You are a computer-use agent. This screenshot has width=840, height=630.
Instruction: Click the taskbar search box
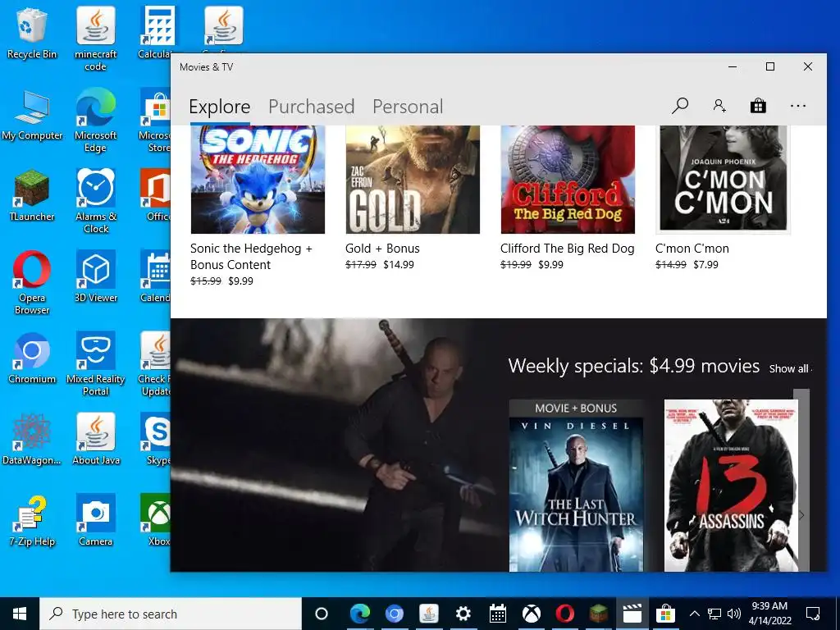[x=171, y=614]
